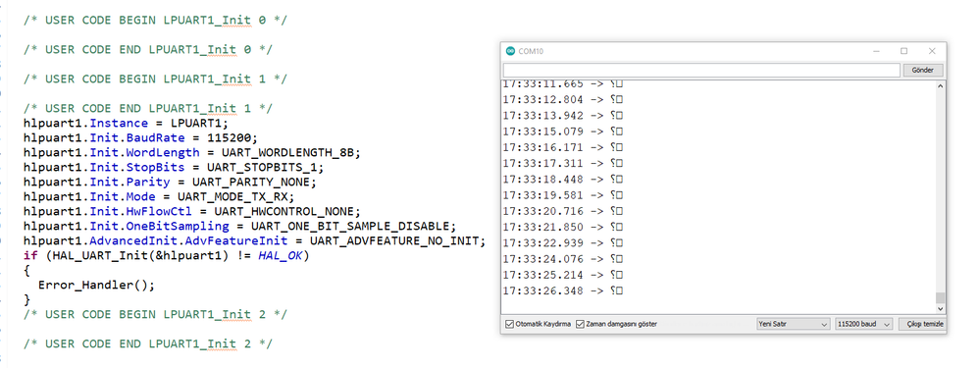Click the COM10 window title text
Screen dimensions: 980x368
click(x=531, y=51)
